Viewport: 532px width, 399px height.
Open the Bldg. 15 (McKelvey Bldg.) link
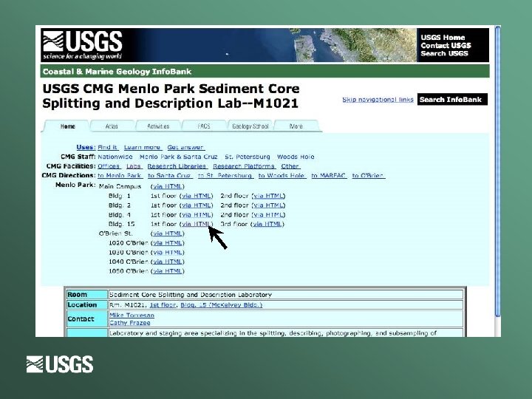(221, 305)
